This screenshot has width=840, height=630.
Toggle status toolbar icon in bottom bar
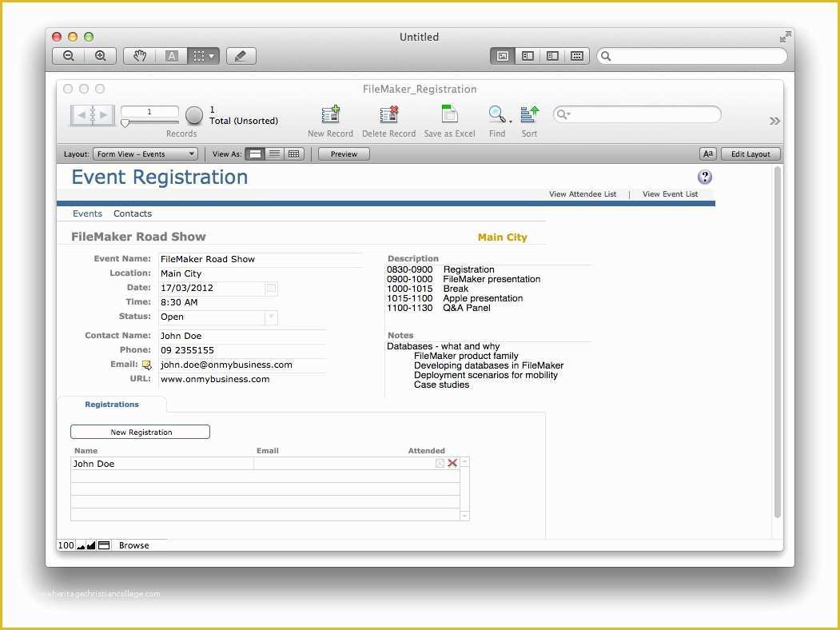click(x=105, y=545)
